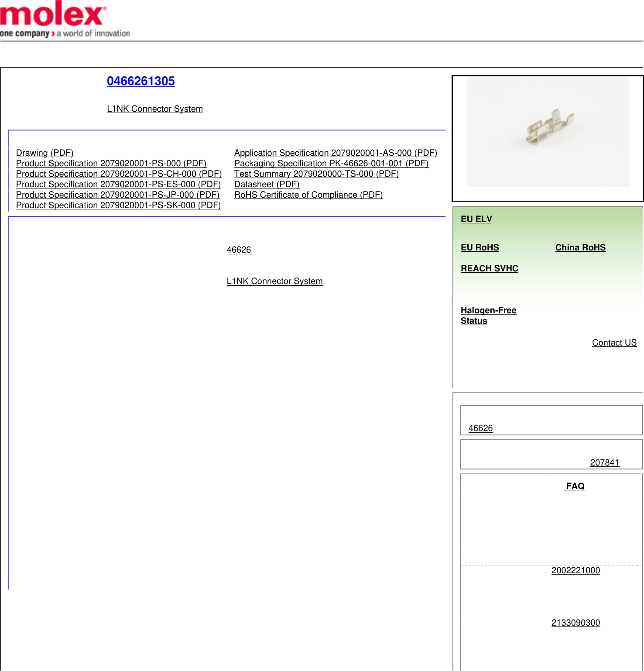644x671 pixels.
Task: Open the Chinese Product Specification PS-CH-000 PDF
Action: pos(119,174)
